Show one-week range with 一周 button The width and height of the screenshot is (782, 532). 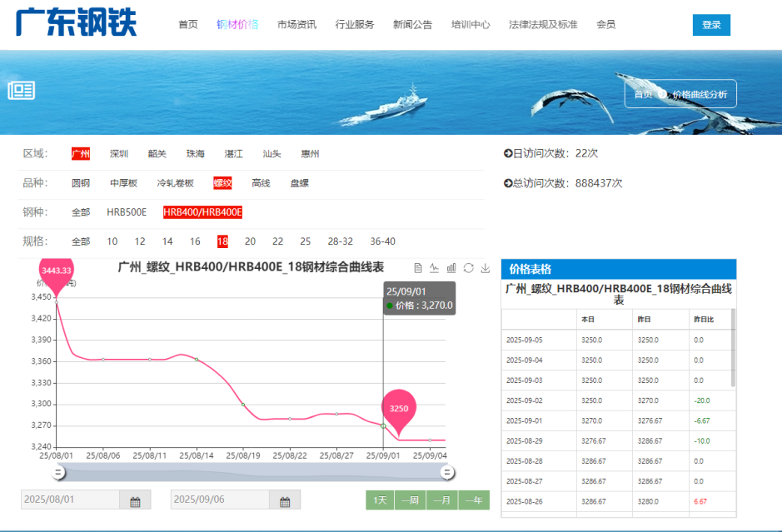410,500
